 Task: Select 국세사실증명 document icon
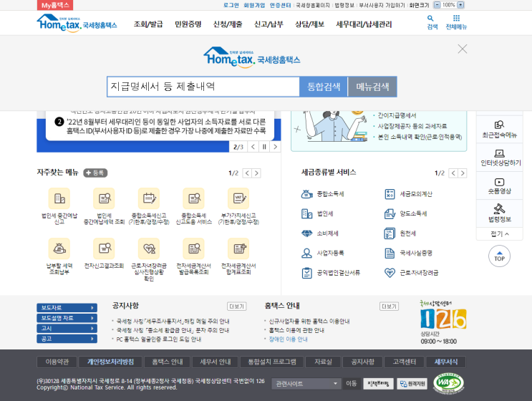click(x=390, y=253)
